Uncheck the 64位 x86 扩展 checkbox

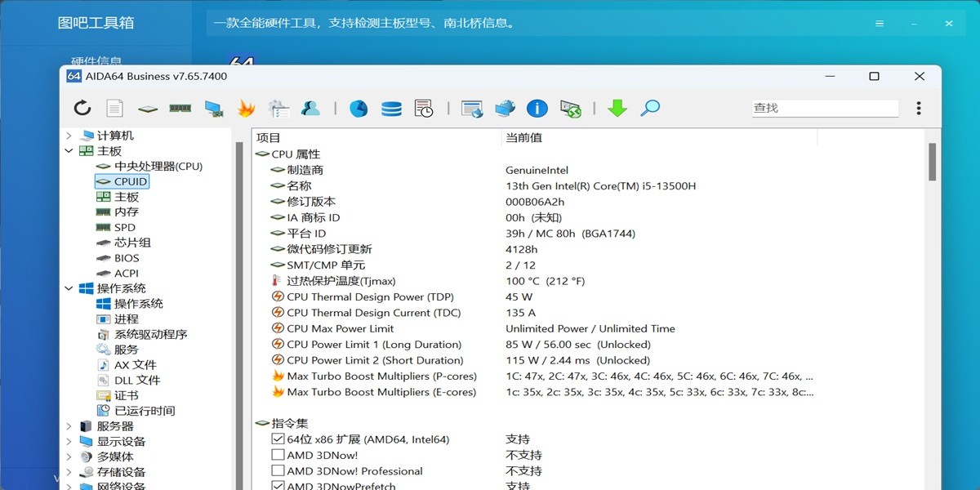279,439
